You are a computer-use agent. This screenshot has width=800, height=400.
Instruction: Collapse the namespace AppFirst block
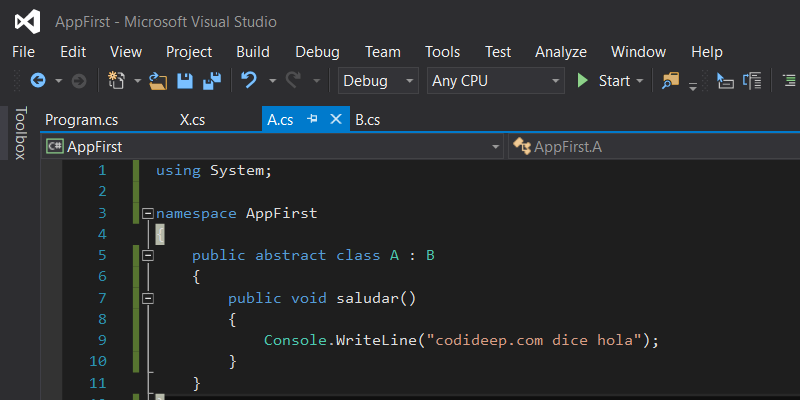(x=148, y=213)
